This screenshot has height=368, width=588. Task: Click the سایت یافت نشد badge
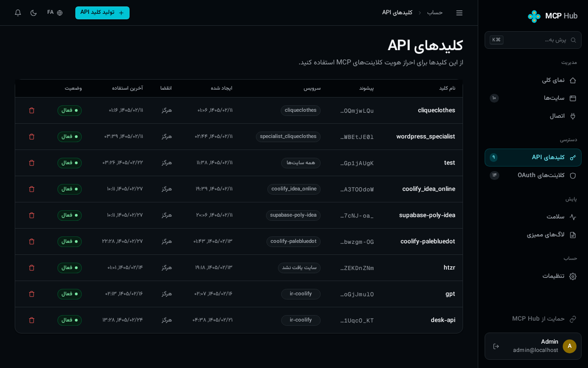point(299,268)
